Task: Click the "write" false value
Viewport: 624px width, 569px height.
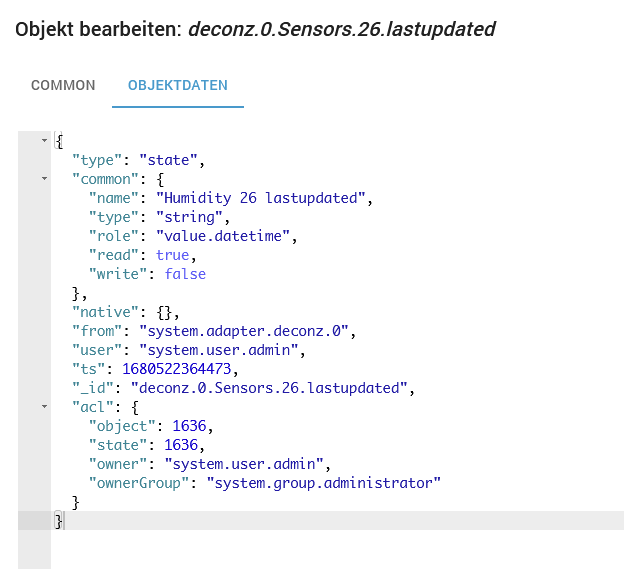Action: click(186, 274)
